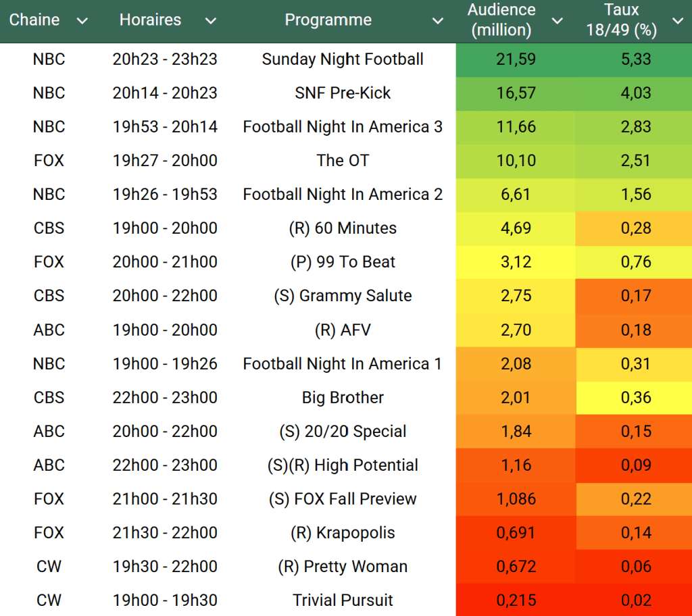The width and height of the screenshot is (692, 616).
Task: Select the Sunday Night Football program cell
Action: point(343,59)
